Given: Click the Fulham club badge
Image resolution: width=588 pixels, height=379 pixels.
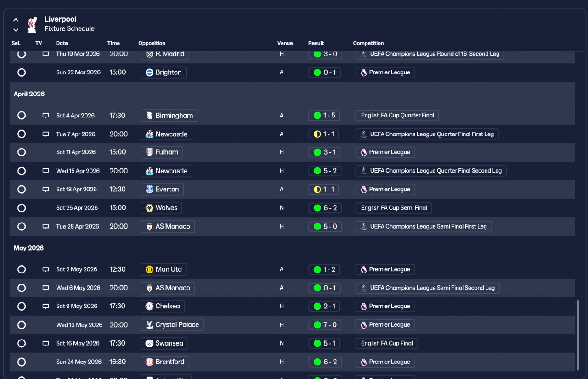Looking at the screenshot, I should coord(149,152).
